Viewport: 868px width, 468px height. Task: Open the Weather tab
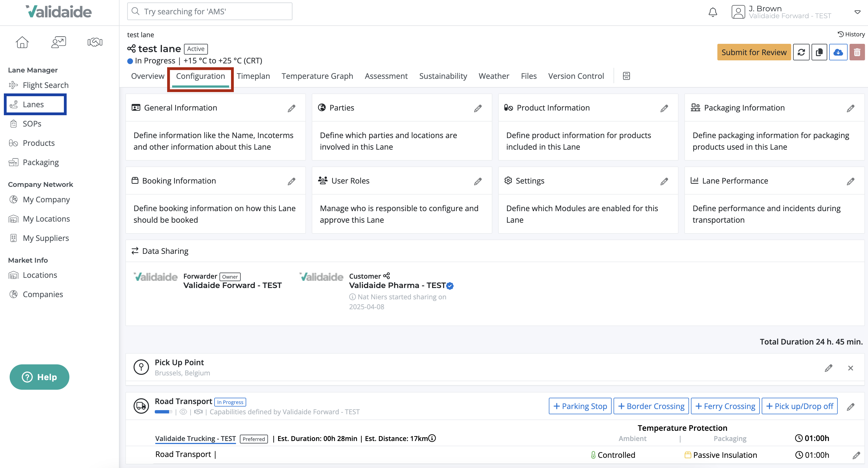click(x=494, y=76)
